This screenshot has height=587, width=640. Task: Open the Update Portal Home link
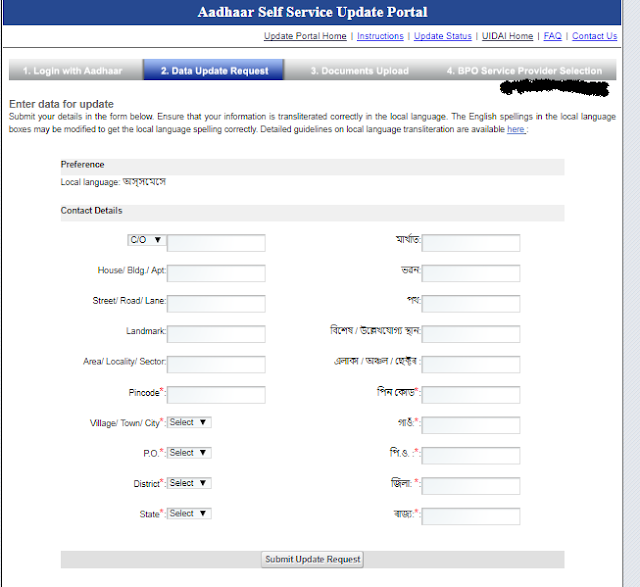305,36
